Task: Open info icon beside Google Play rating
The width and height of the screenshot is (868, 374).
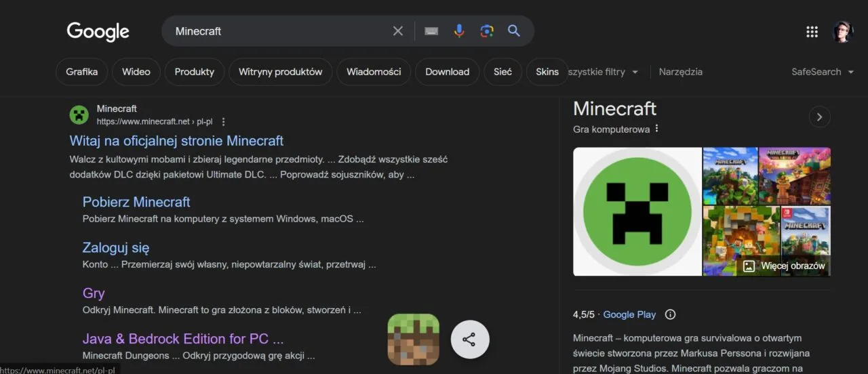Action: click(670, 314)
